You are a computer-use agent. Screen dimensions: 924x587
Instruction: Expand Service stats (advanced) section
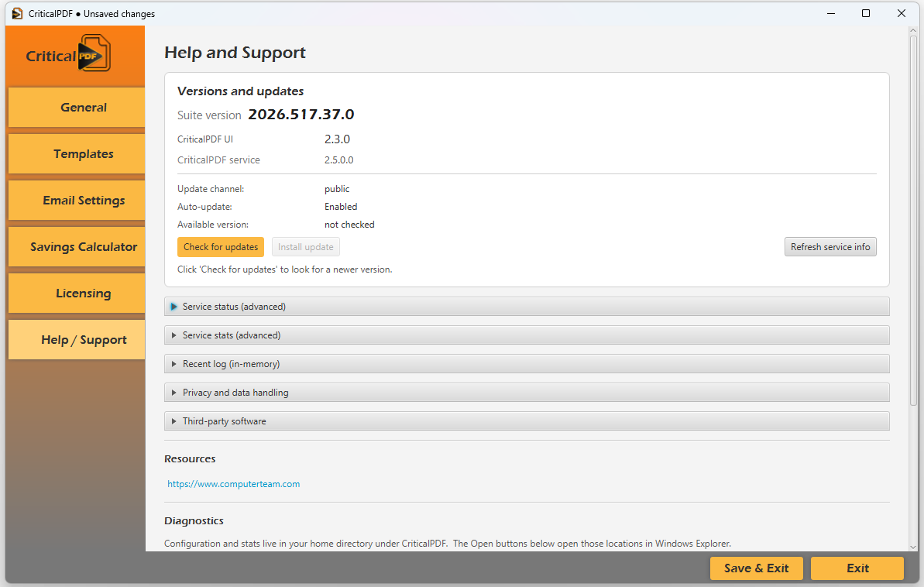pos(526,335)
